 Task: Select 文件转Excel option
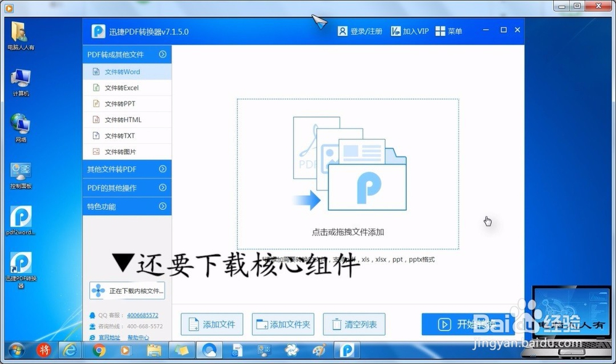click(x=127, y=88)
